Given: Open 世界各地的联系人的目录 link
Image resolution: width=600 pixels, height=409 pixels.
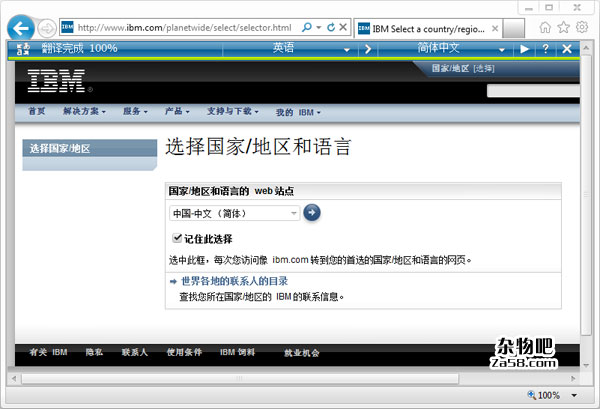Looking at the screenshot, I should click(x=234, y=281).
